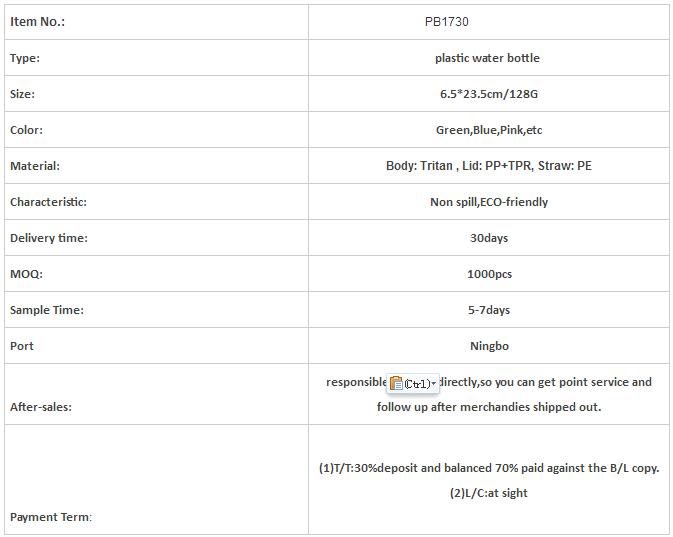Screen dimensions: 673x537
Task: Select the 'Sample Time:' row label
Action: [47, 310]
